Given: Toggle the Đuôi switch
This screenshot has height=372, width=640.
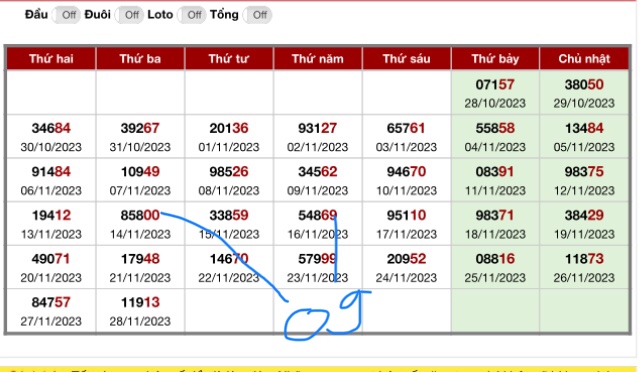Looking at the screenshot, I should pyautogui.click(x=129, y=15).
